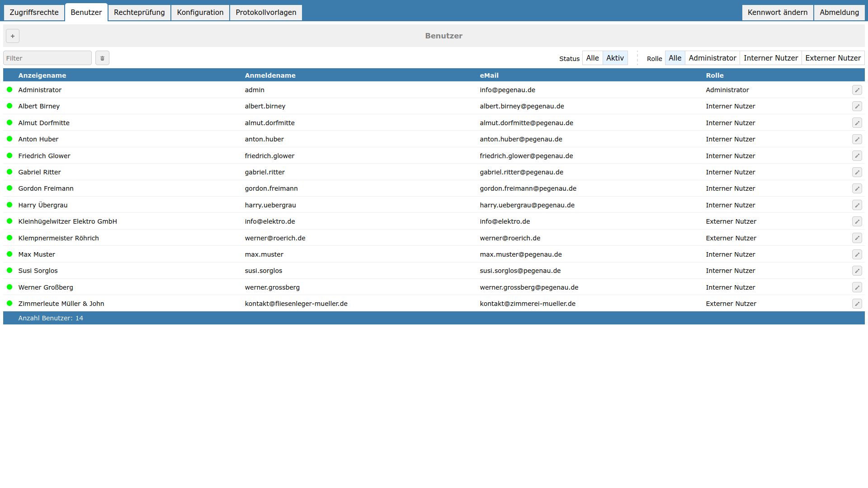
Task: Filter role by Externer Nutzer
Action: (x=833, y=58)
